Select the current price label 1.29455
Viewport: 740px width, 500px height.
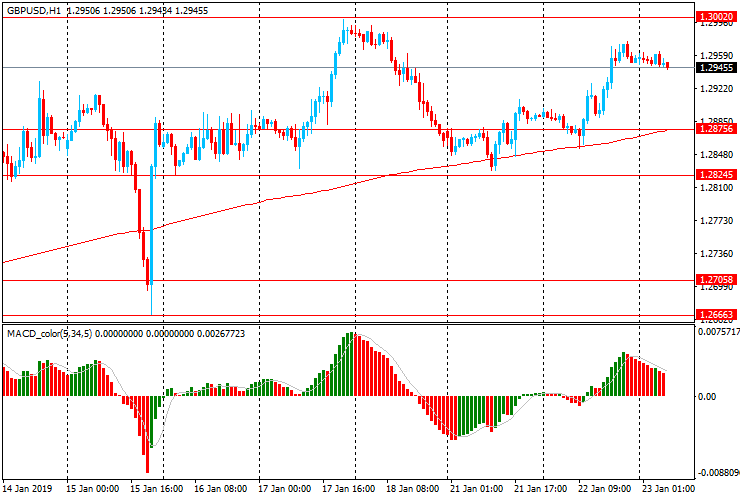[x=716, y=68]
